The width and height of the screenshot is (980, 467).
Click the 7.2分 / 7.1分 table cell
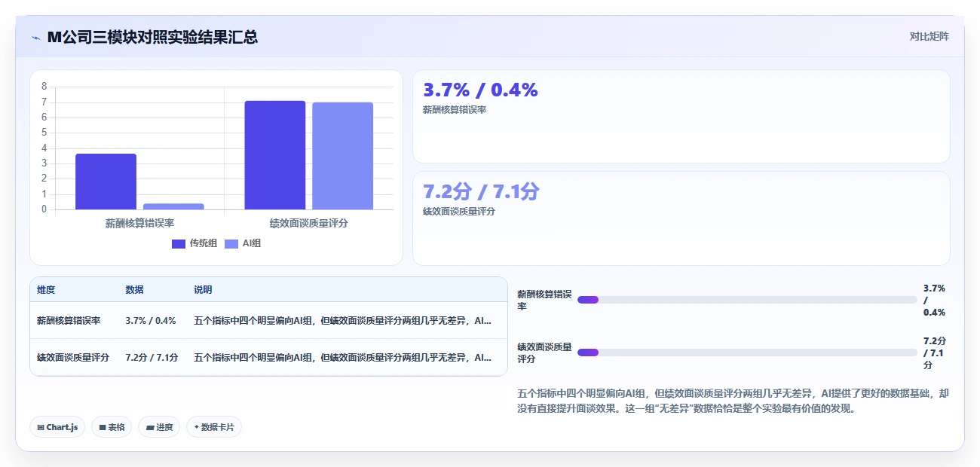pyautogui.click(x=152, y=357)
